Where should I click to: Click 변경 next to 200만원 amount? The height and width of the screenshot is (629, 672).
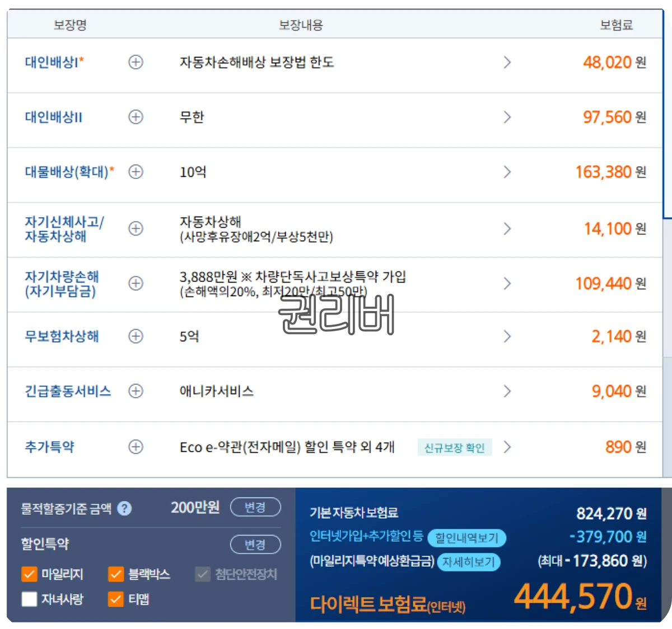pyautogui.click(x=255, y=508)
